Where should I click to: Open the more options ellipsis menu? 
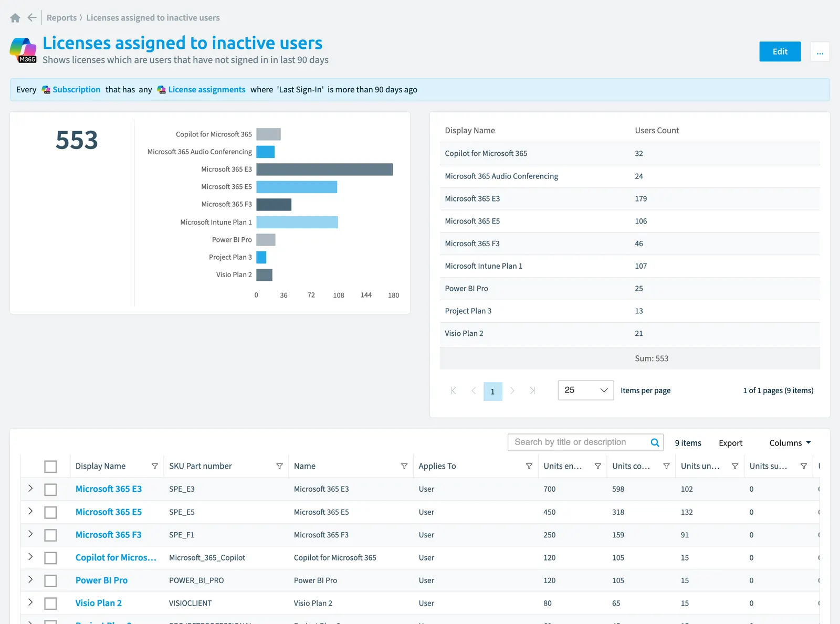820,51
